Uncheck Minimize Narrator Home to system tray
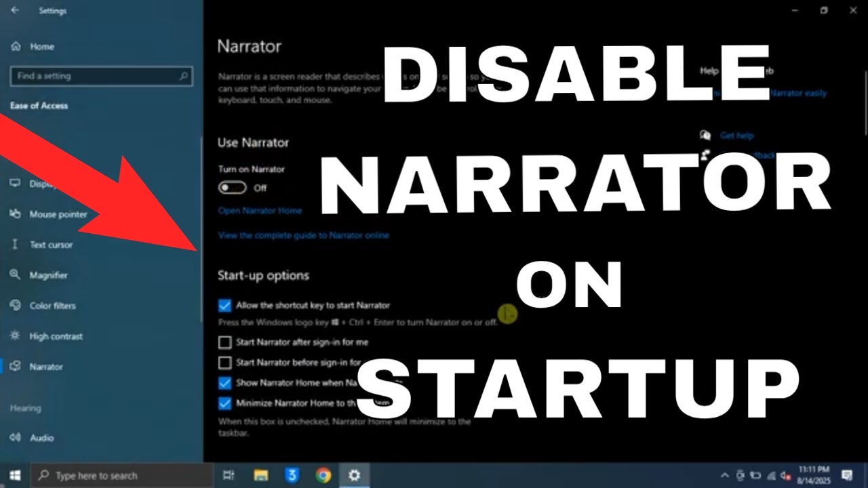Screen dimensions: 868x488 tap(225, 403)
